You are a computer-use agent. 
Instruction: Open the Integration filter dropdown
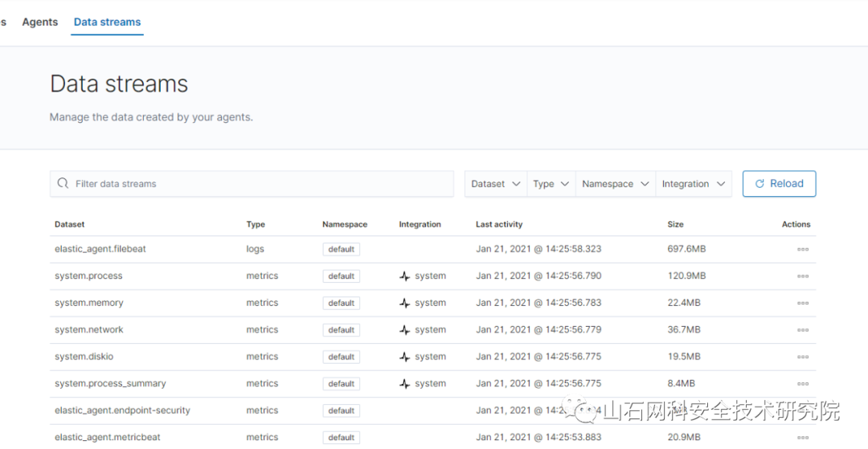click(693, 184)
